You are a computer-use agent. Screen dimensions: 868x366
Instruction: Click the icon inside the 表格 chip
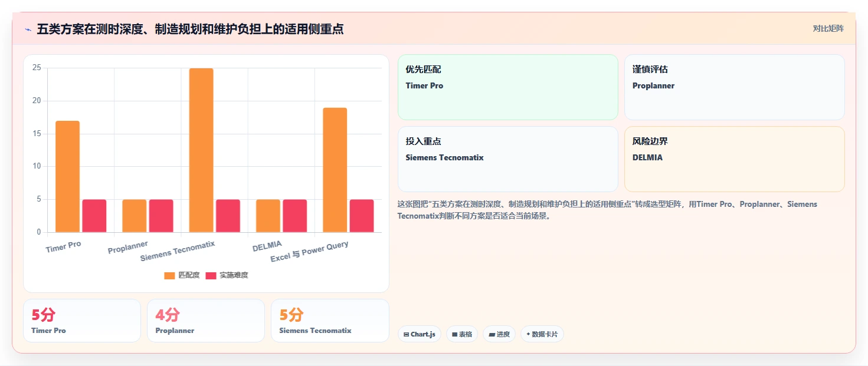tap(454, 334)
